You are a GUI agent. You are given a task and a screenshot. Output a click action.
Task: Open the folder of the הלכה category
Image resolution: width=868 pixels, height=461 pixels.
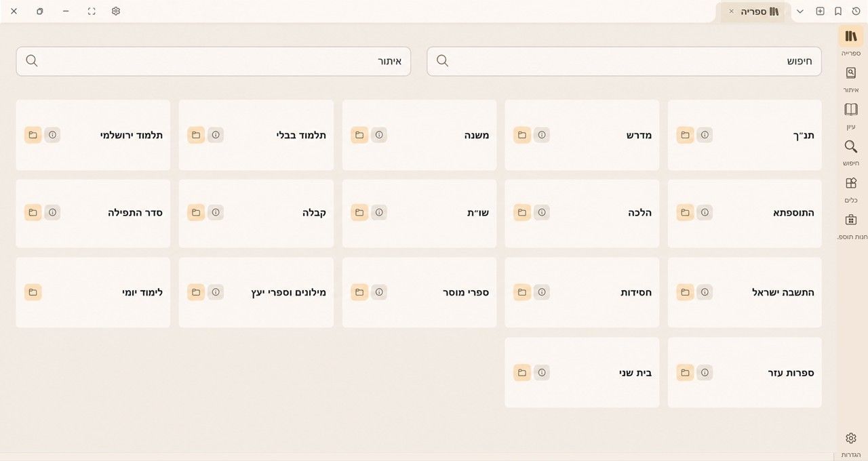(522, 212)
